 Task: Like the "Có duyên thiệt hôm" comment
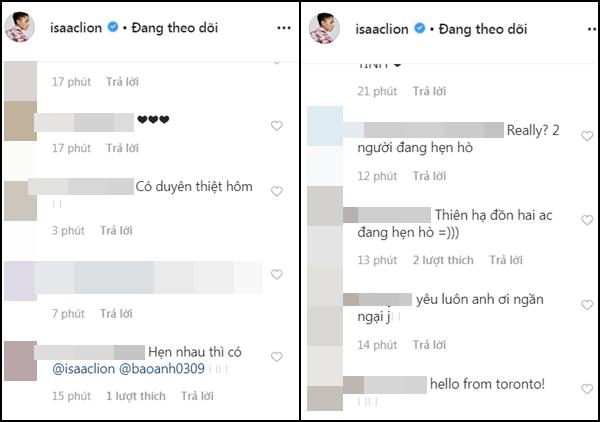(277, 189)
